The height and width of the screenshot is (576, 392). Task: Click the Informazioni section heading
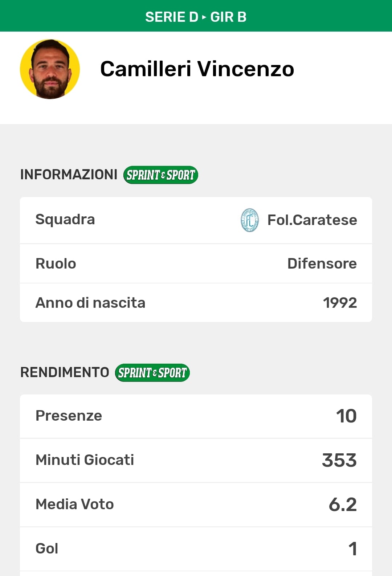coord(69,175)
